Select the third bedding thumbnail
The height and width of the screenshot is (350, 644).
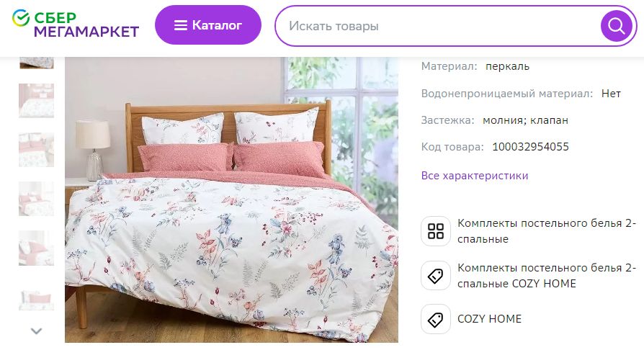36,150
